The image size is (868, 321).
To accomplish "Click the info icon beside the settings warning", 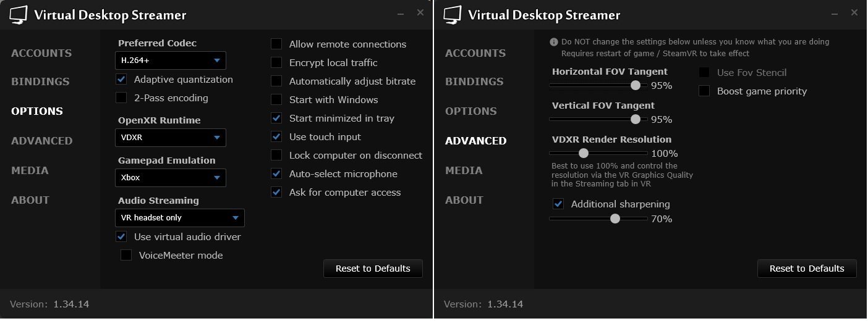I will coord(554,42).
